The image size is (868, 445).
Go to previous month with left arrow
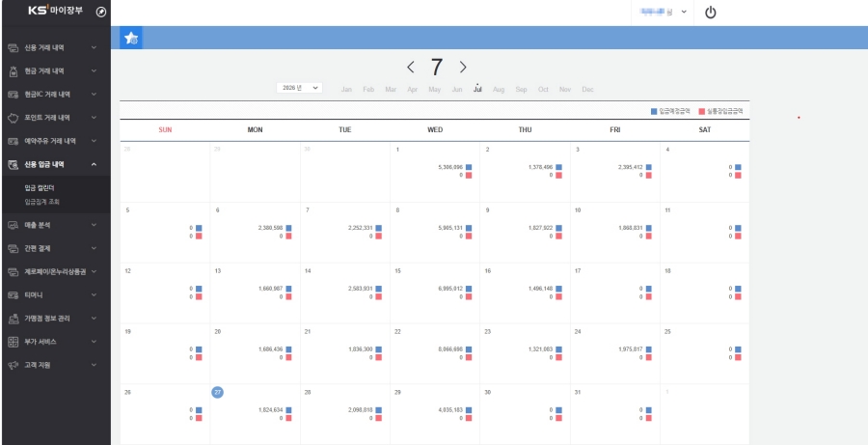tap(410, 67)
